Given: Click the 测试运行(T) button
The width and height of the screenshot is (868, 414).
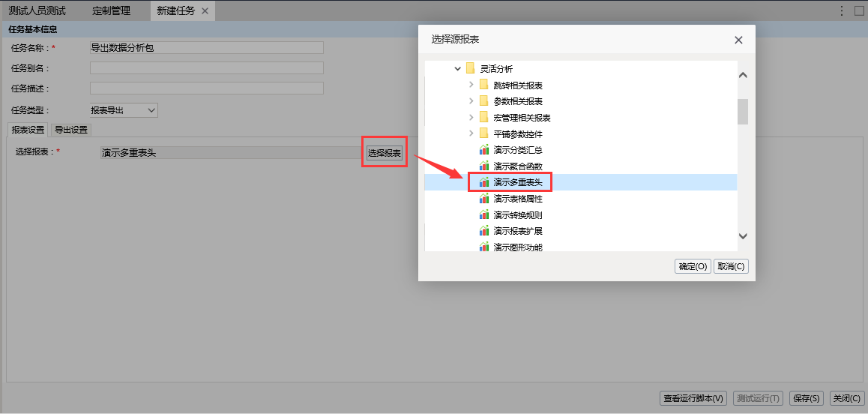Looking at the screenshot, I should click(759, 398).
